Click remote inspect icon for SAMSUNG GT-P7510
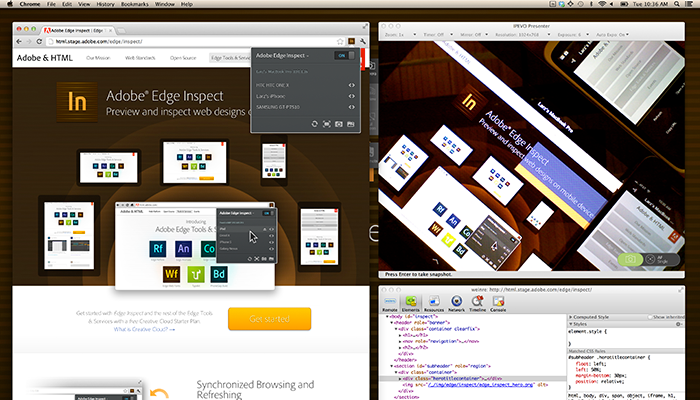 pos(352,107)
